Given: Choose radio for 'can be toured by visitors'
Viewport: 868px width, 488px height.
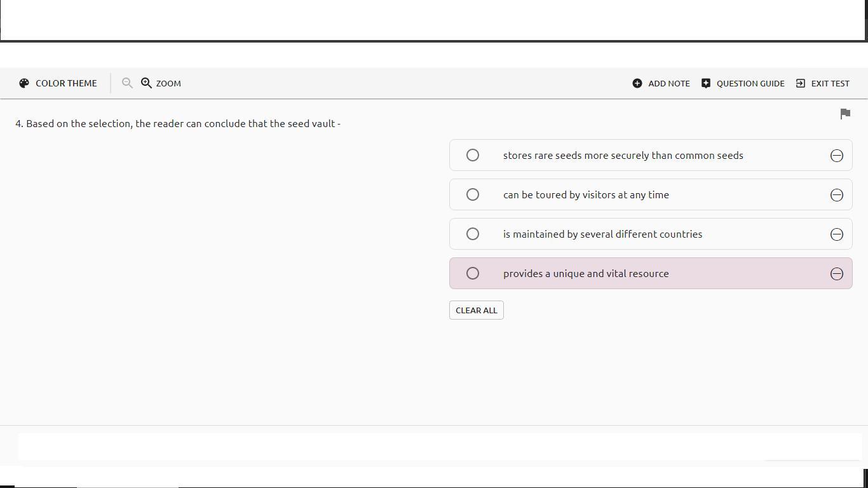Looking at the screenshot, I should pyautogui.click(x=473, y=194).
